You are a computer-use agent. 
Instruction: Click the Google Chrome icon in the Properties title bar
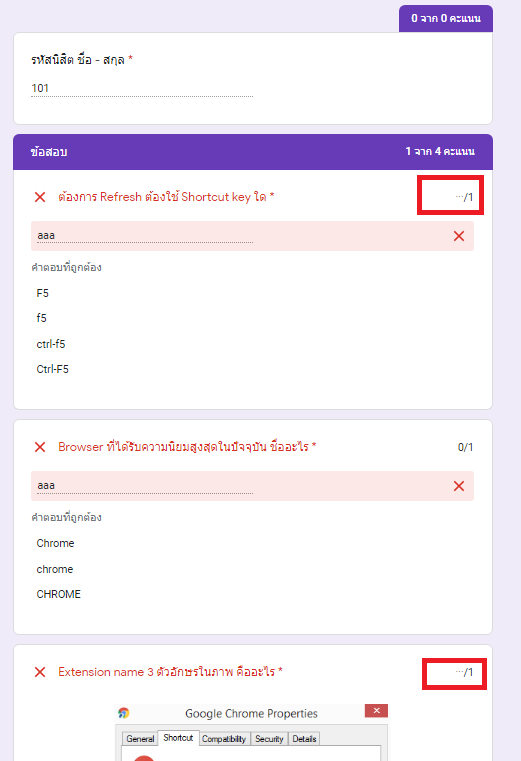[x=124, y=713]
